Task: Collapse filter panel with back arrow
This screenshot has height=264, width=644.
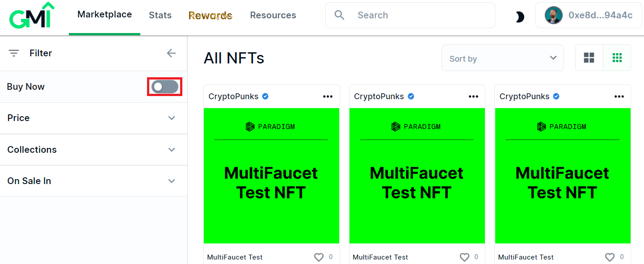Action: (x=171, y=53)
